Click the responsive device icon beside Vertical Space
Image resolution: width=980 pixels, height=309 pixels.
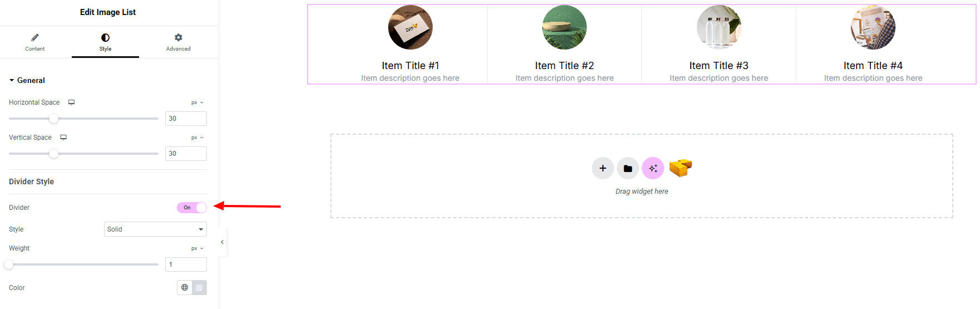63,138
